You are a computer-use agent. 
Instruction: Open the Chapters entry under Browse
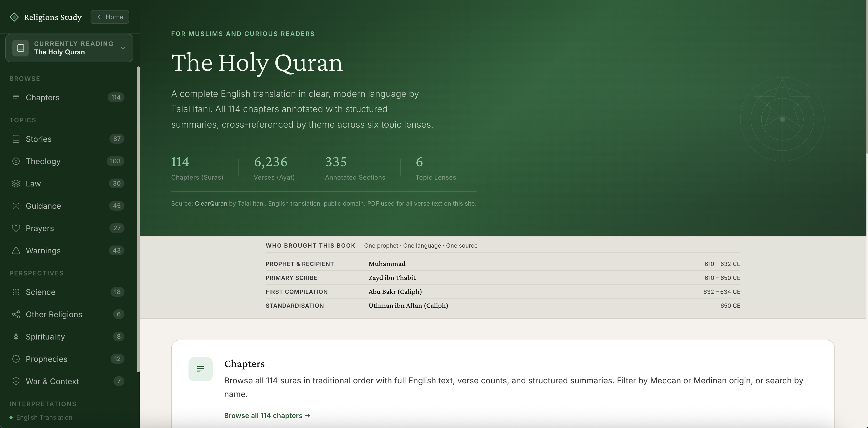[42, 98]
